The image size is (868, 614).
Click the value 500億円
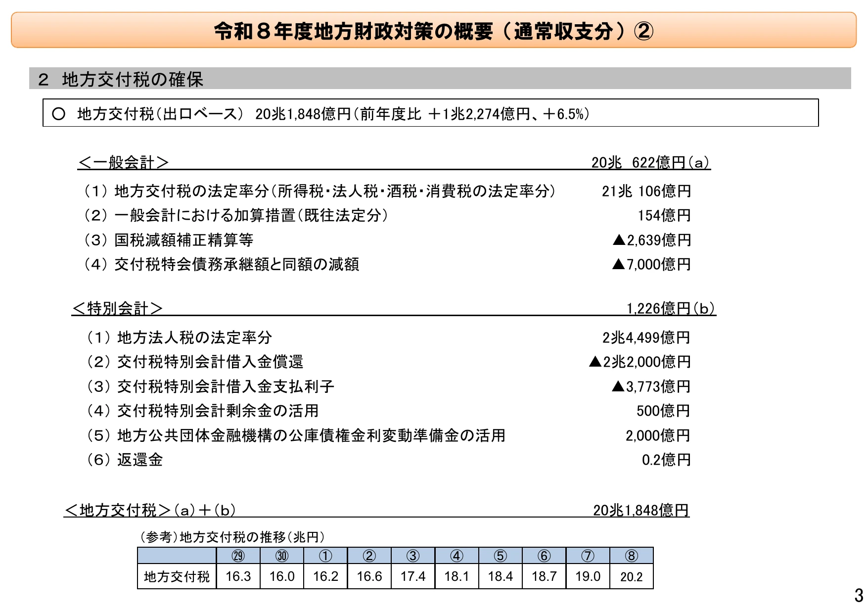pyautogui.click(x=663, y=411)
